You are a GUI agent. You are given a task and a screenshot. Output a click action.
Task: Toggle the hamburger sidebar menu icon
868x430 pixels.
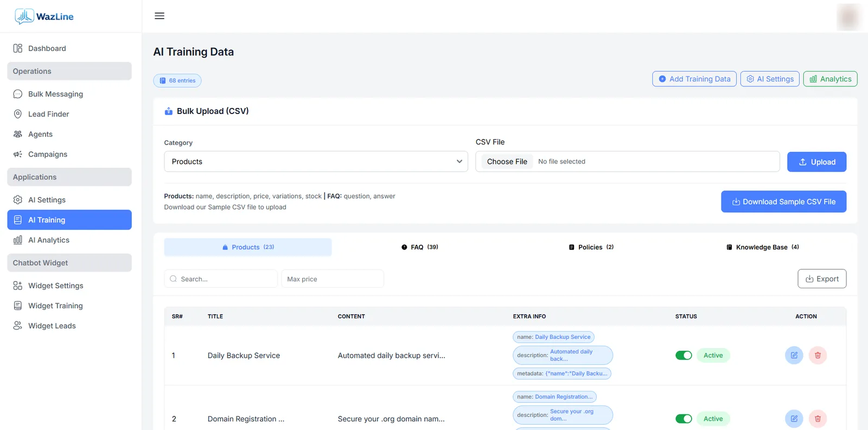[x=159, y=16]
